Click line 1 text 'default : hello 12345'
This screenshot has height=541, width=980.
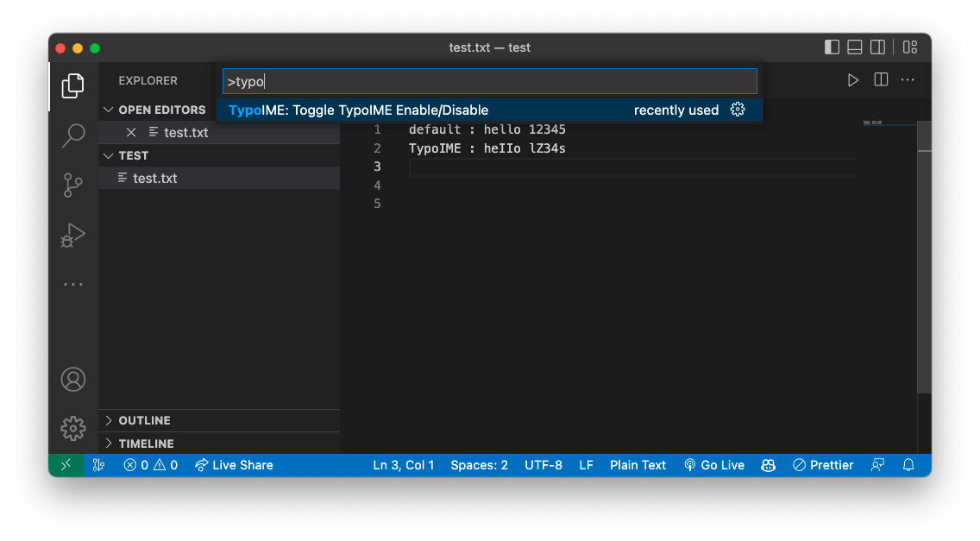[x=487, y=129]
